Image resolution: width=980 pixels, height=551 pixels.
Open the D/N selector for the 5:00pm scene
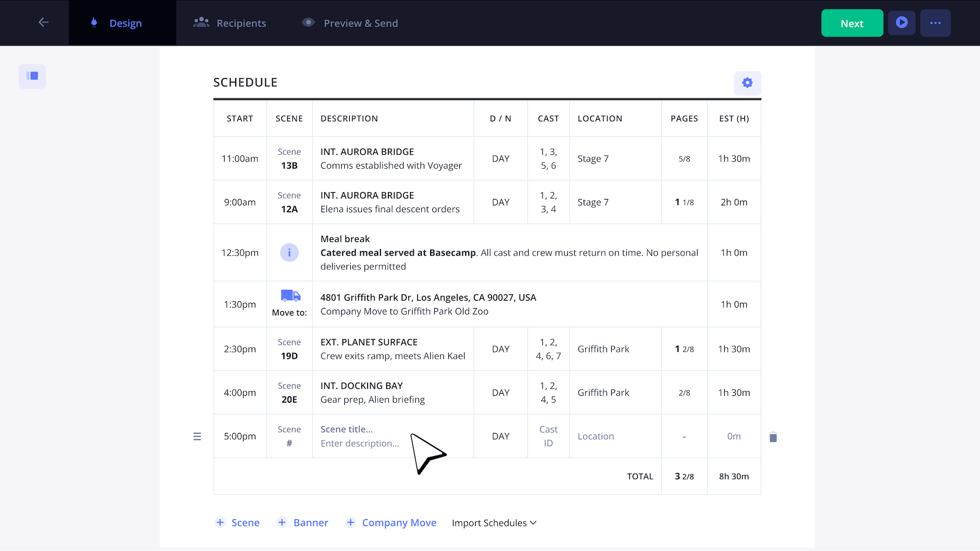[501, 436]
